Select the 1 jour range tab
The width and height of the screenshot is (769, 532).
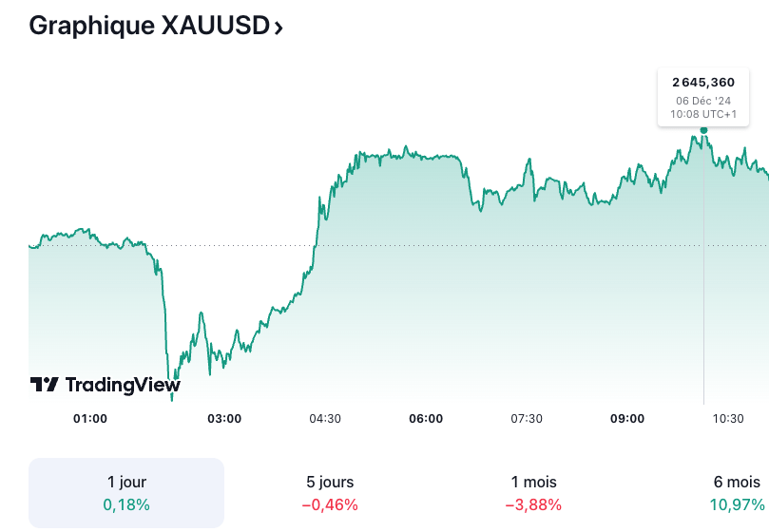pos(126,493)
